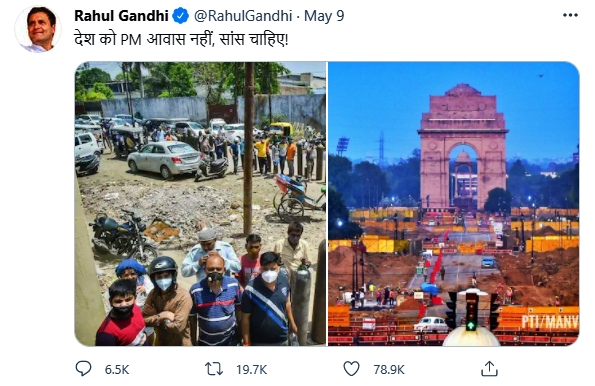Open the left photo of masked people queueing
The image size is (595, 386).
point(200,203)
